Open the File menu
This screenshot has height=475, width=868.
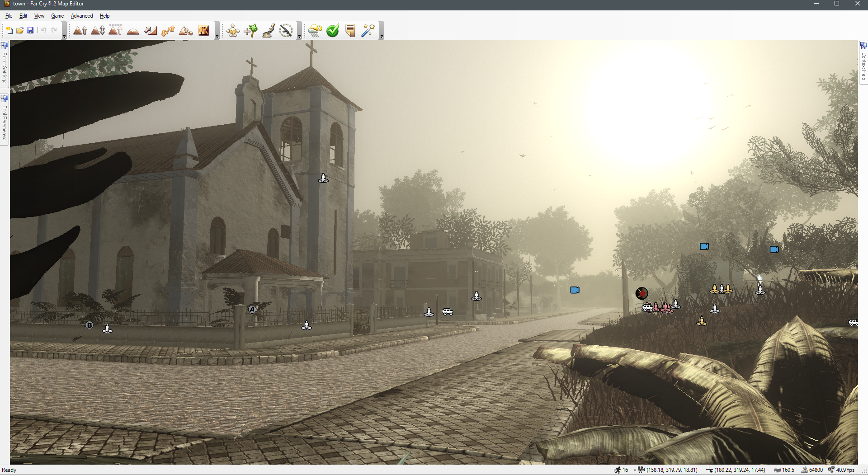pyautogui.click(x=9, y=16)
